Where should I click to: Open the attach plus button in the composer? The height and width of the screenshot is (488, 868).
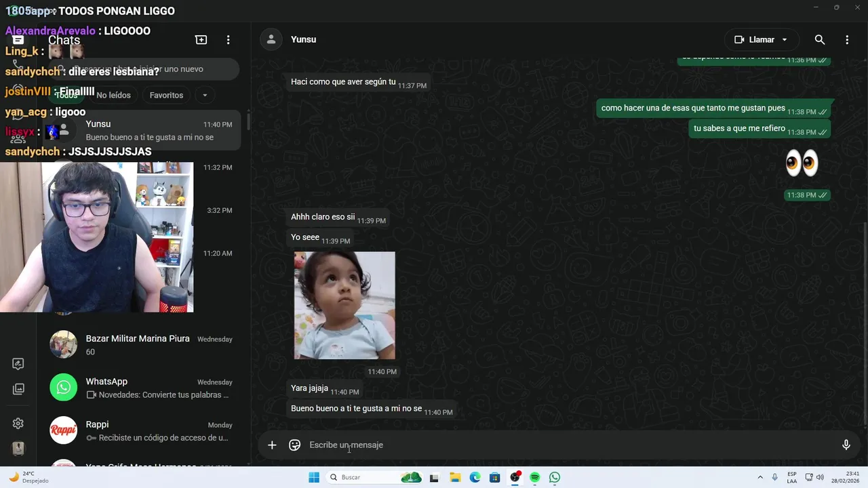272,445
